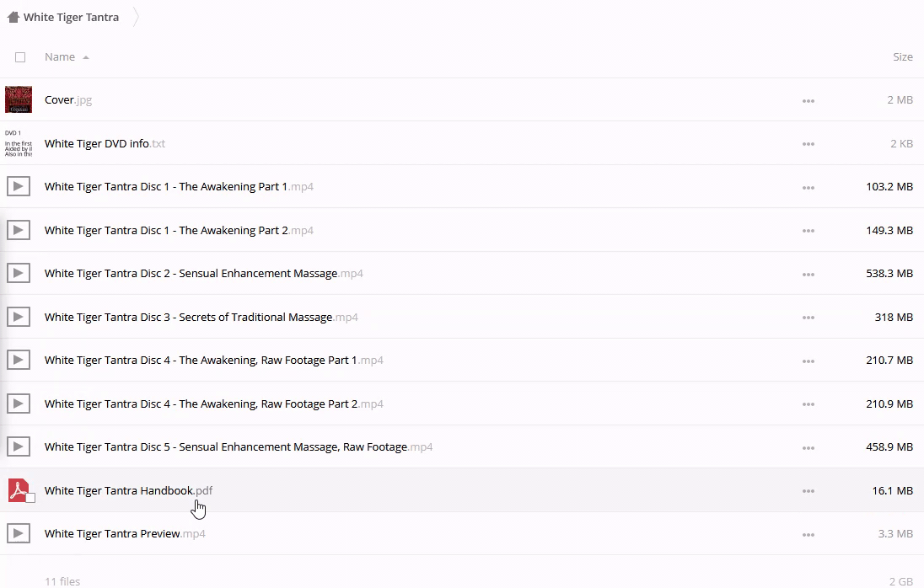The height and width of the screenshot is (588, 924).
Task: Select the Handbook.pdf checkbox
Action: click(30, 498)
